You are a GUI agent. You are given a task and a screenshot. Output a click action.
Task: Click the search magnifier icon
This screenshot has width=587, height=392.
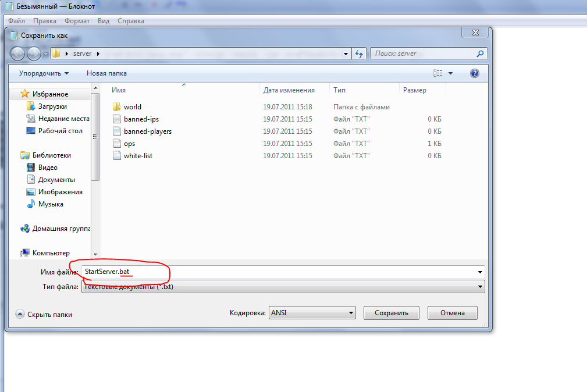(x=480, y=54)
